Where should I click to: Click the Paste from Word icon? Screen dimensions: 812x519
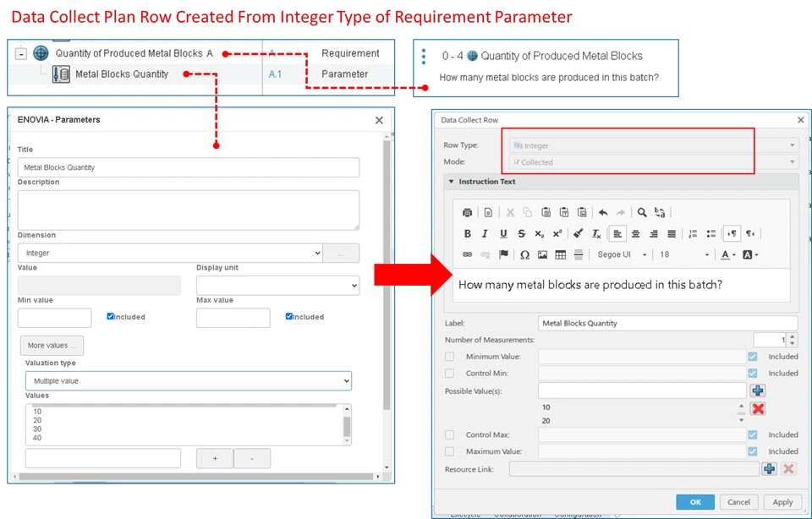[582, 213]
